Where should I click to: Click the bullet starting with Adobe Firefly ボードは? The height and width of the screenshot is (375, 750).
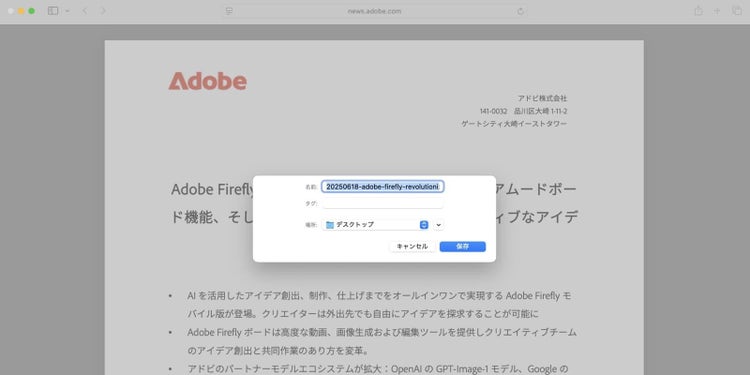point(382,342)
